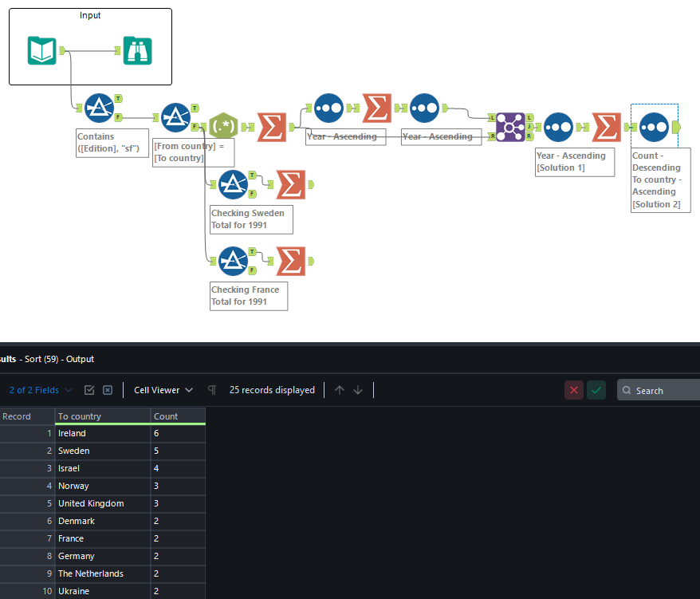Select the first Year Ascending sort tool
The height and width of the screenshot is (599, 700).
329,108
